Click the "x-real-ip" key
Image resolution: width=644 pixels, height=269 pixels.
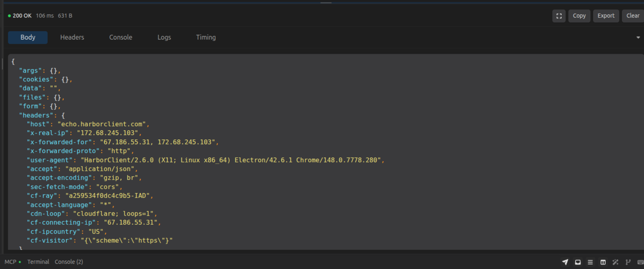point(48,133)
